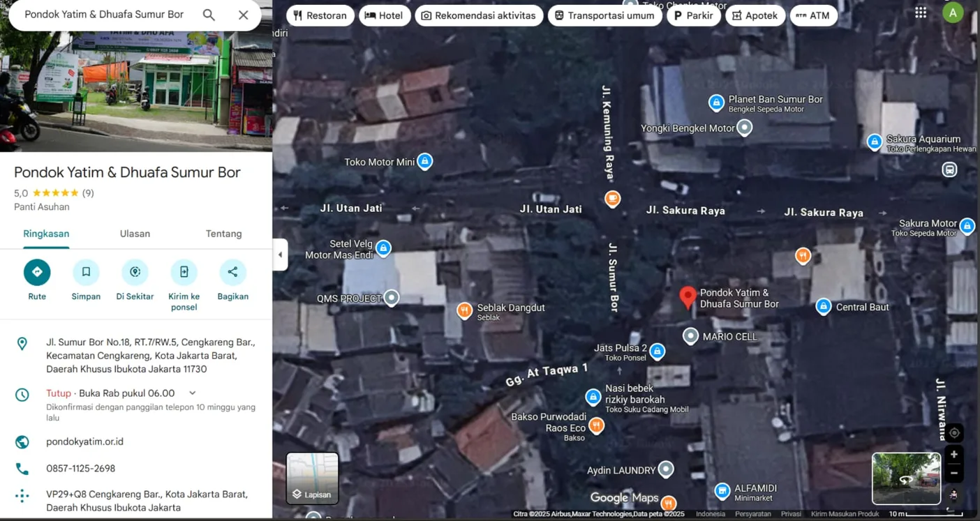Click the search field text

(x=104, y=15)
